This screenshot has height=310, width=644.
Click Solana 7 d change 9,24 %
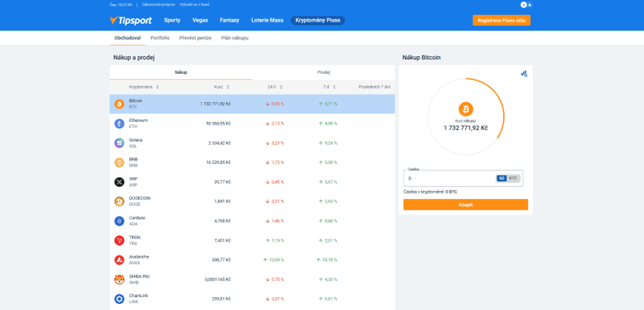pos(328,143)
